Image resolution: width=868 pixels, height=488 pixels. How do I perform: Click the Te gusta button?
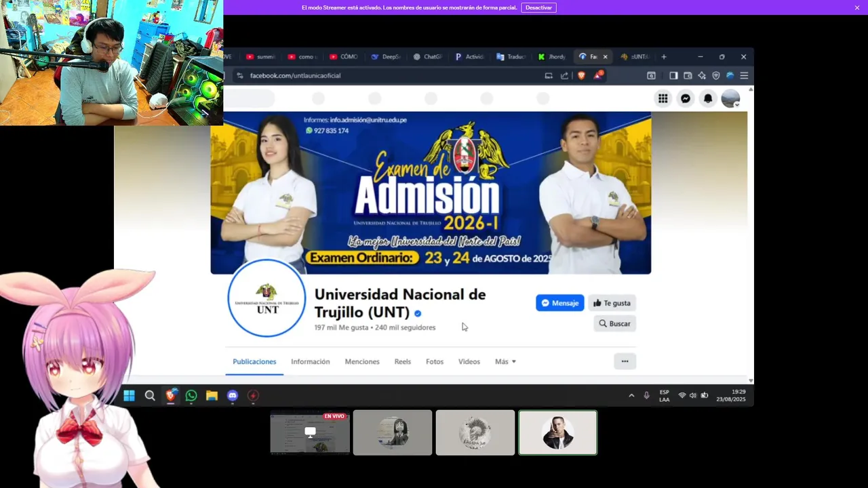pyautogui.click(x=612, y=303)
